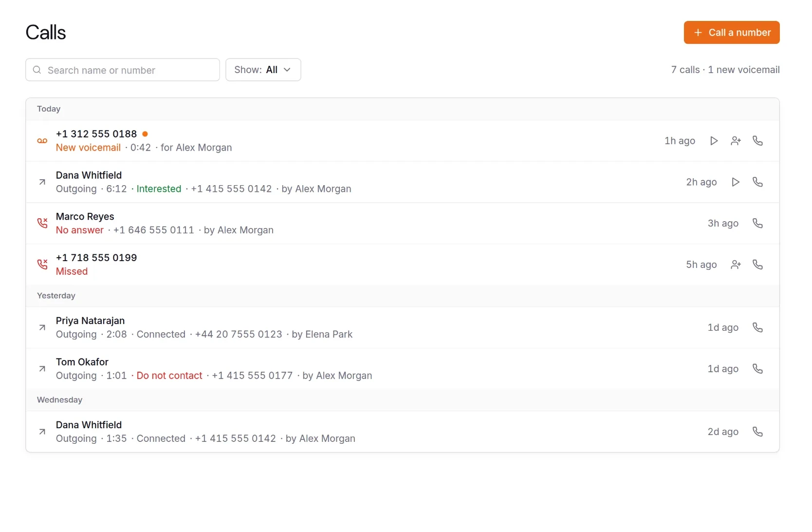This screenshot has width=812, height=532.
Task: Call back +1 312 555 0188
Action: (757, 141)
